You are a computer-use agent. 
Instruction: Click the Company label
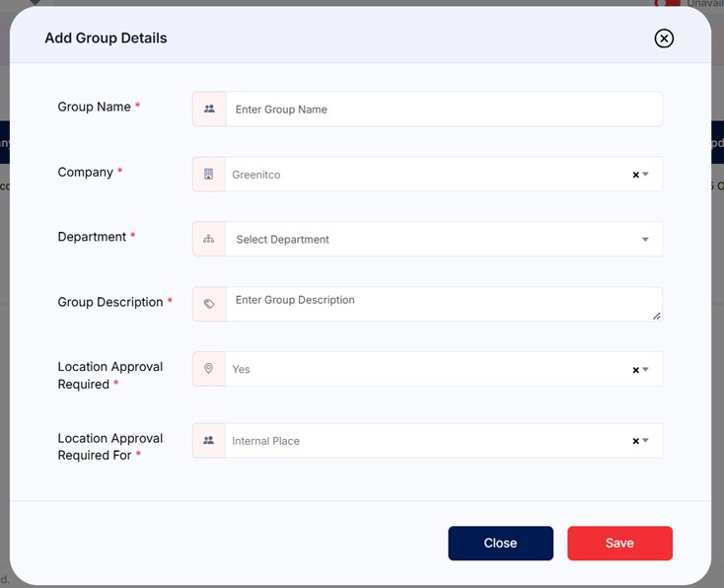(86, 173)
